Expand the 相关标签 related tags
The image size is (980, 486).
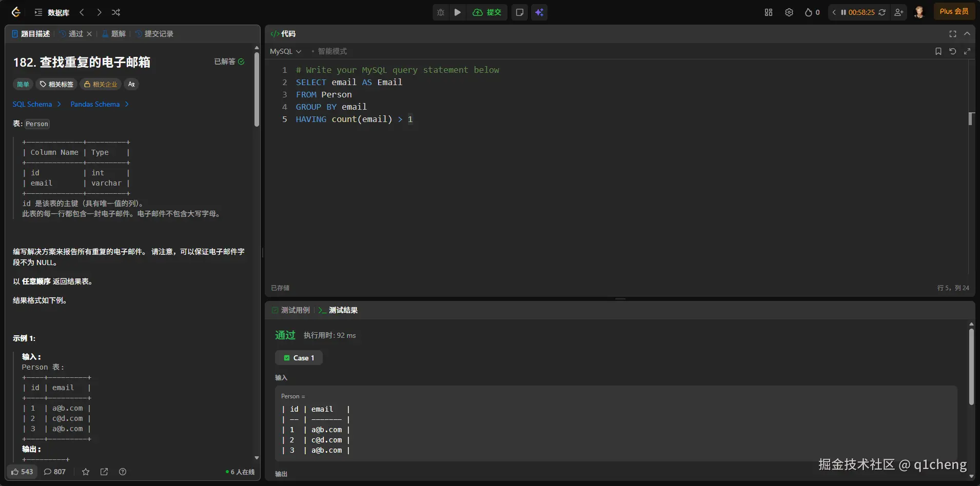point(56,84)
